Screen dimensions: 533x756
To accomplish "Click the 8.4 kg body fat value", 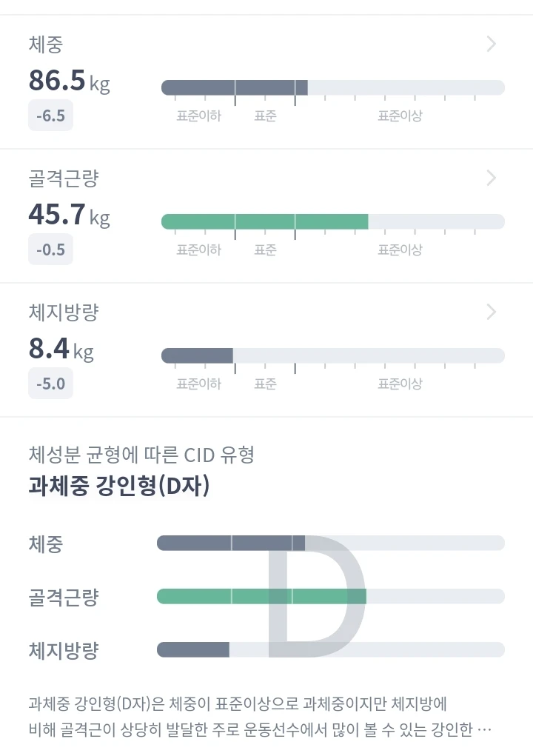I will 61,349.
